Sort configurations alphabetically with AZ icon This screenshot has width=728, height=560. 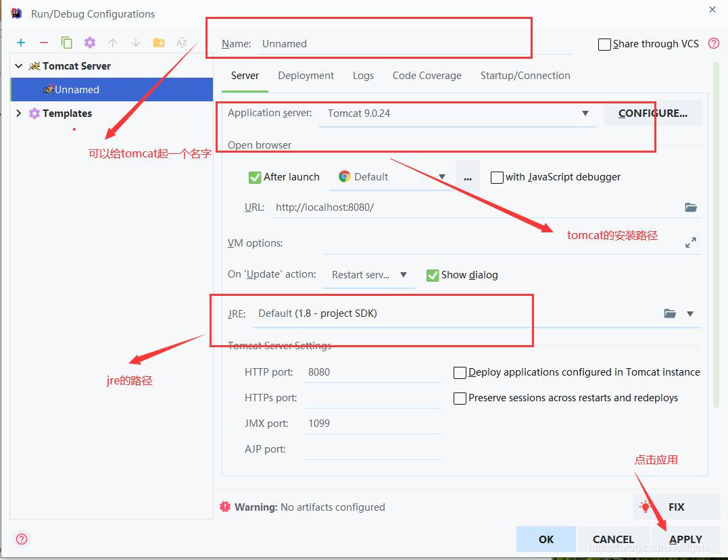(182, 43)
